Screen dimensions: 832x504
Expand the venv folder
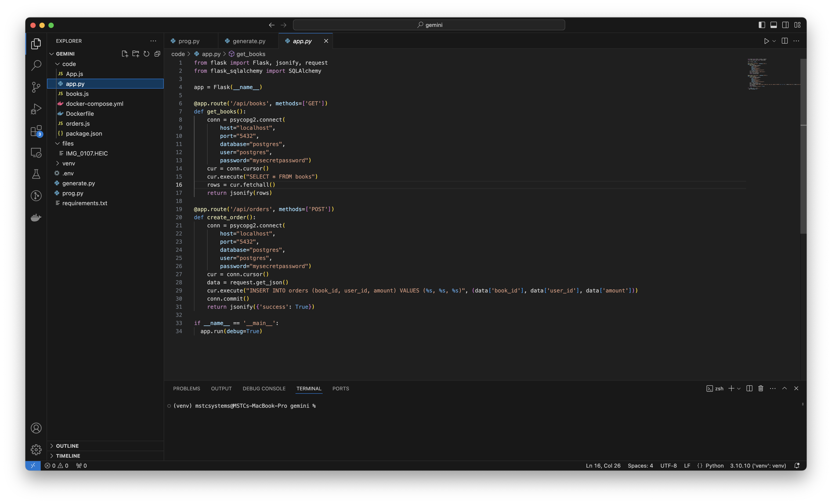tap(69, 163)
